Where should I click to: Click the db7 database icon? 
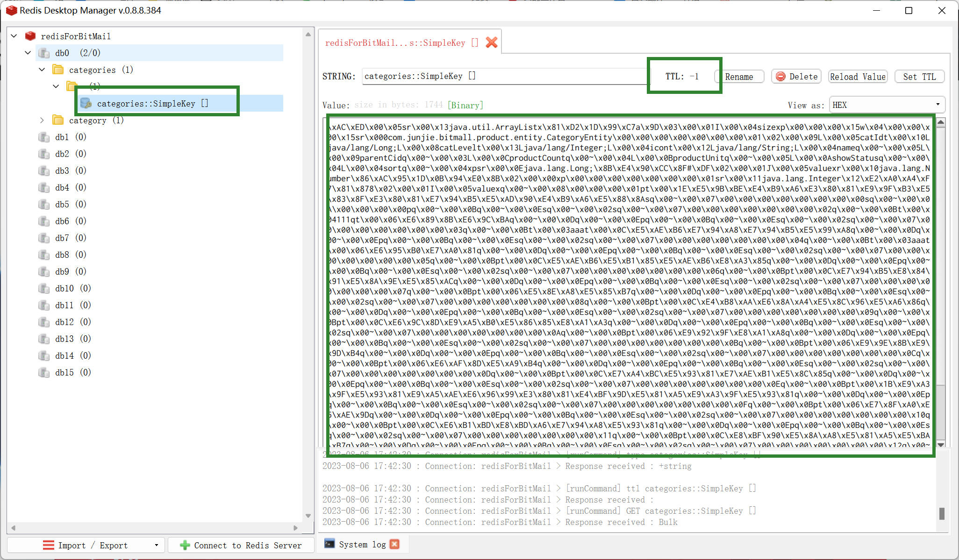(44, 238)
